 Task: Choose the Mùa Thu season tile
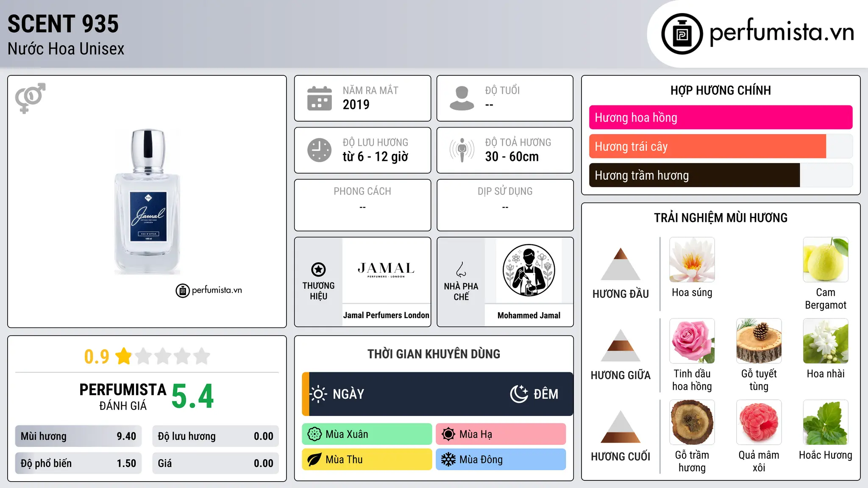point(367,460)
